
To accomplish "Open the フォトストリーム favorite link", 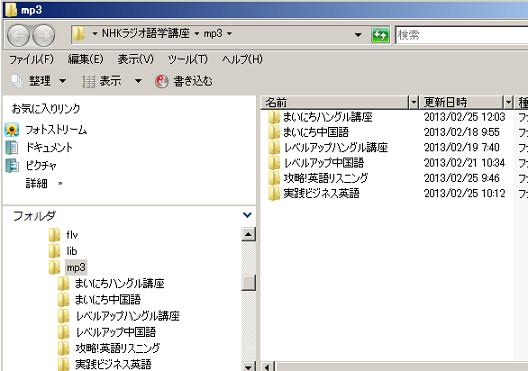I will 56,130.
